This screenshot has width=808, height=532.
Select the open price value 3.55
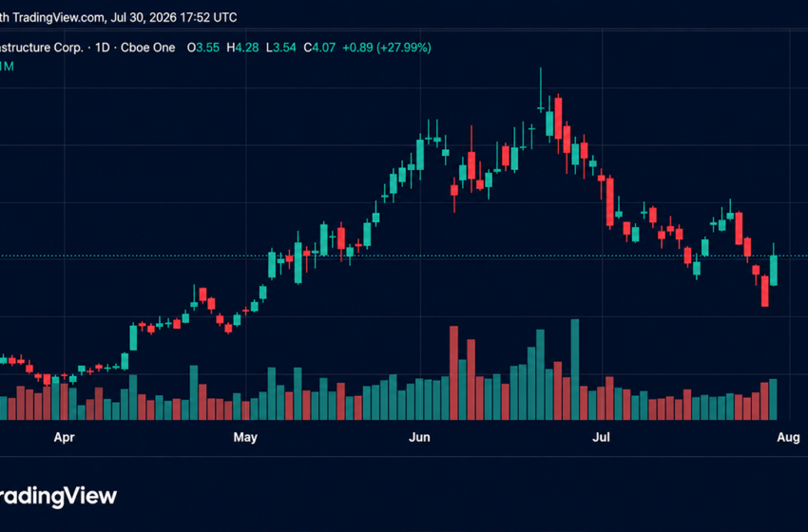coord(207,47)
